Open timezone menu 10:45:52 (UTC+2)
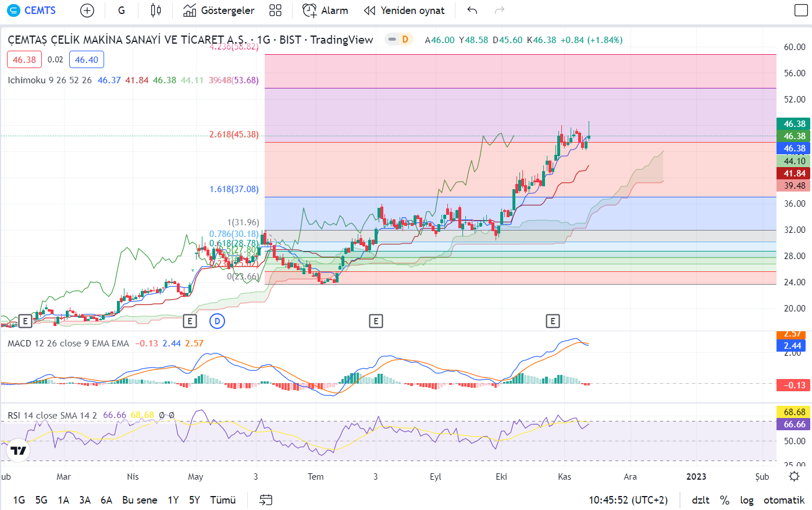The height and width of the screenshot is (510, 812). [x=628, y=500]
